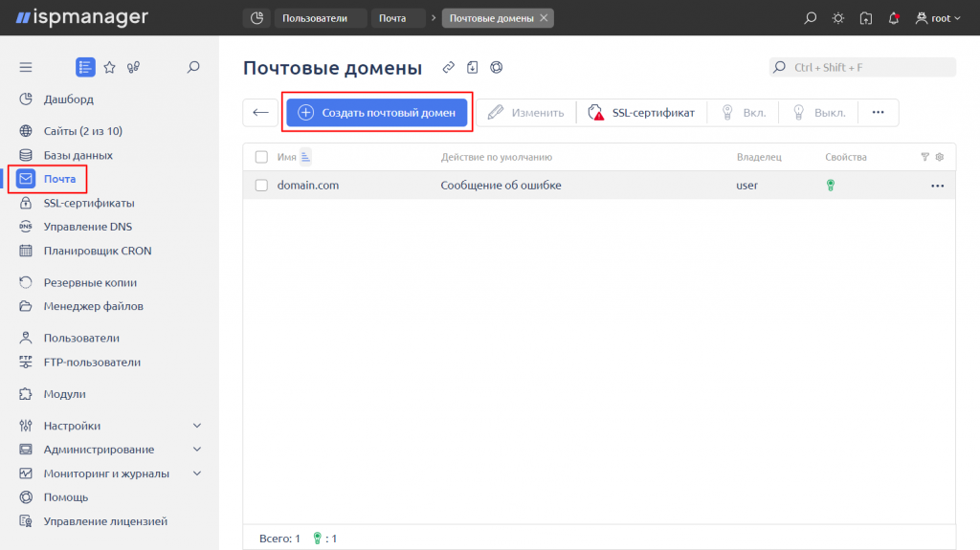This screenshot has height=550, width=980.
Task: Open Управление DNS in sidebar
Action: [x=87, y=227]
